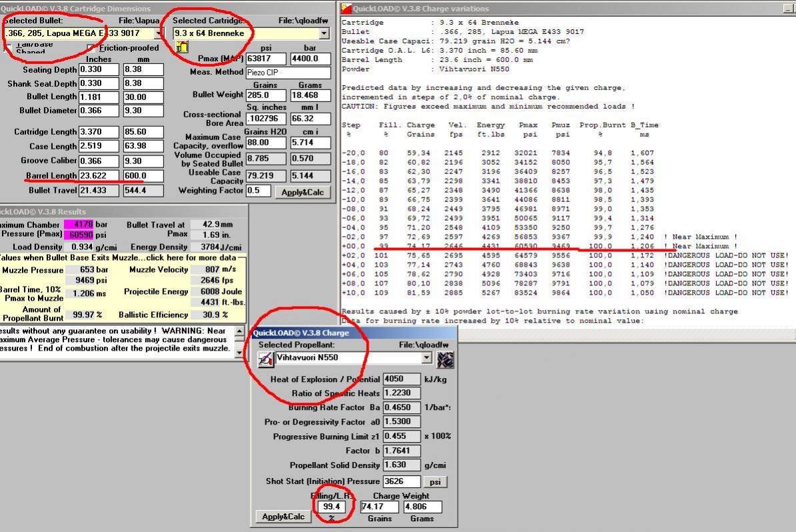The image size is (796, 532).
Task: Click the Charge variations window title icon
Action: click(x=347, y=9)
